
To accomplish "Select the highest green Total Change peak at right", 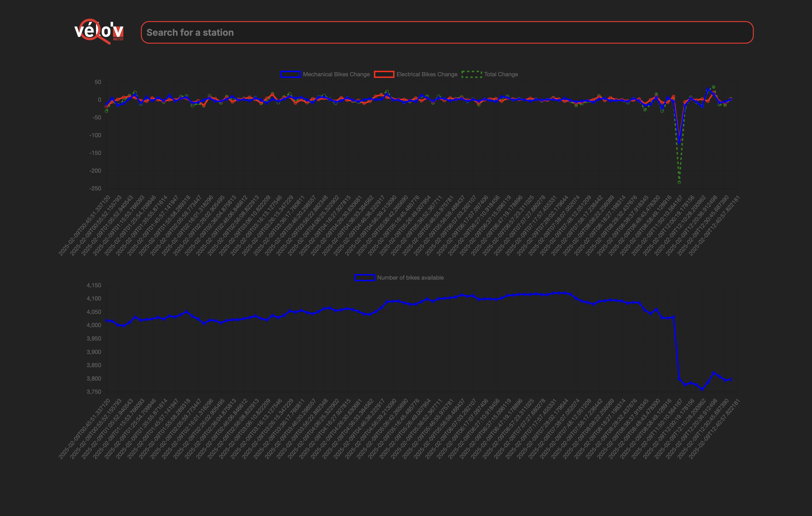I will 714,87.
